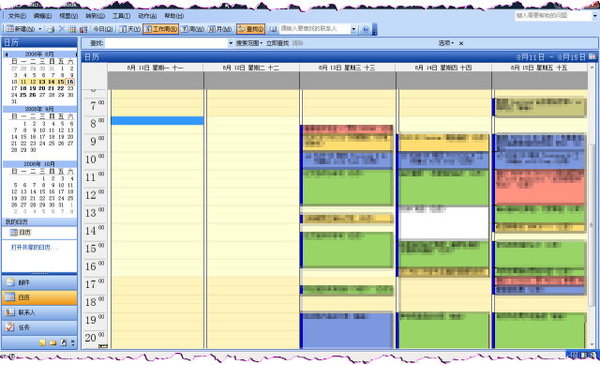Open the 选项 options dropdown in find bar

tap(446, 43)
